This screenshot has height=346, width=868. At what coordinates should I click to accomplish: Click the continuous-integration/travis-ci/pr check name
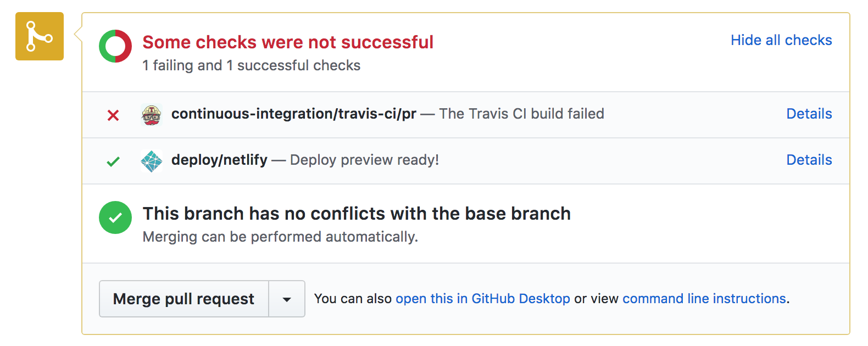tap(293, 114)
